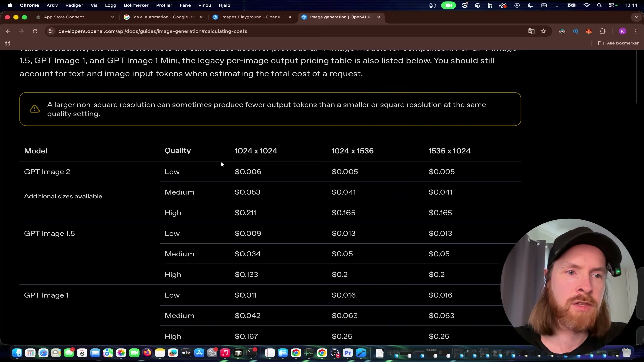Open the Music app in the Dock

point(225,353)
